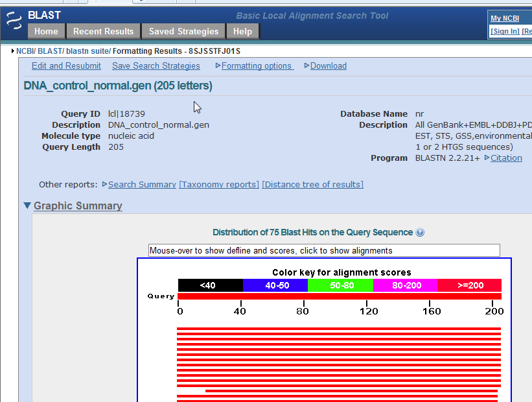The width and height of the screenshot is (532, 402).
Task: Click the red Query sequence bar
Action: (340, 296)
